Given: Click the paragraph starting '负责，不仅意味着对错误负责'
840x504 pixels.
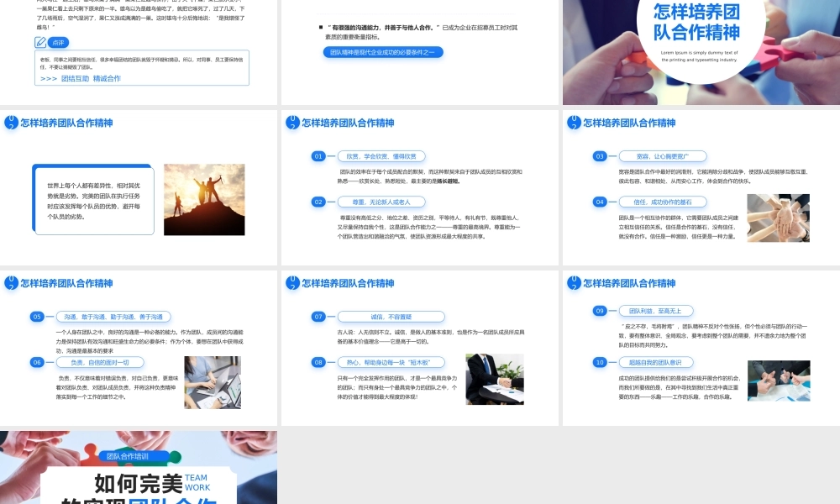Looking at the screenshot, I should [x=117, y=387].
